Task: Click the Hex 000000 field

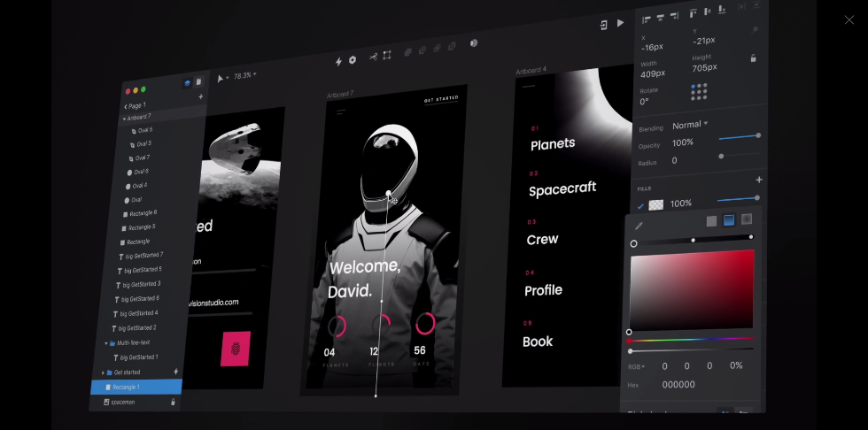Action: click(678, 385)
